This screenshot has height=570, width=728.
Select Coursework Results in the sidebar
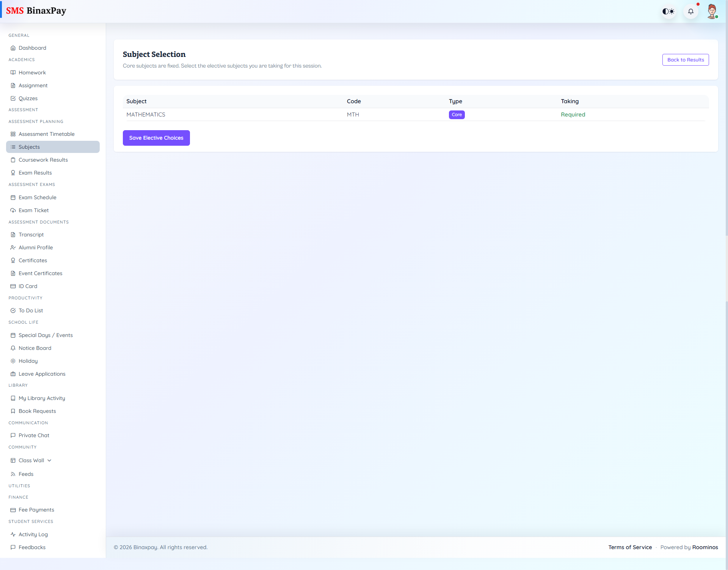coord(43,159)
